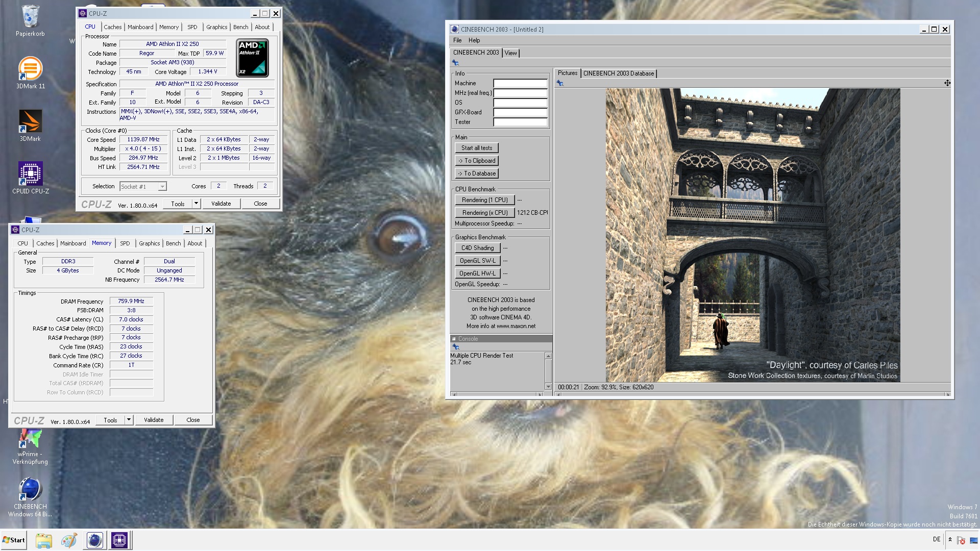Open the wPrime Verknüpfung desktop shortcut
980x551 pixels.
[x=30, y=446]
